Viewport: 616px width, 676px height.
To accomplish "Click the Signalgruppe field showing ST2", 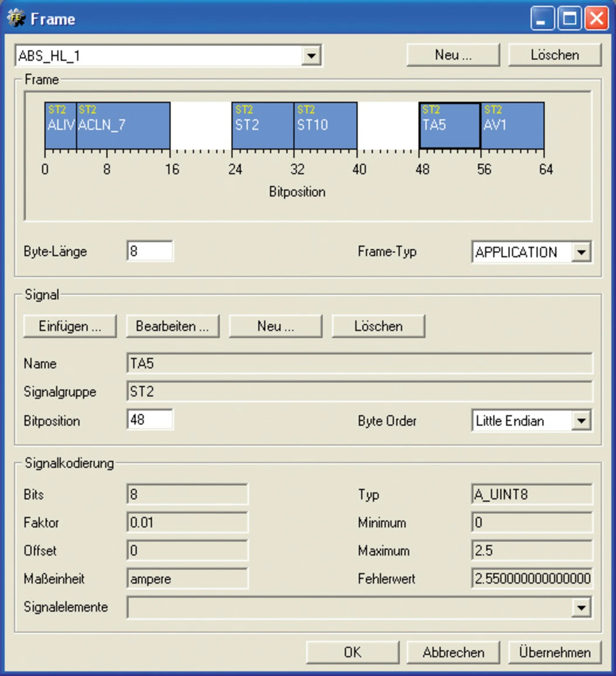I will [x=359, y=391].
